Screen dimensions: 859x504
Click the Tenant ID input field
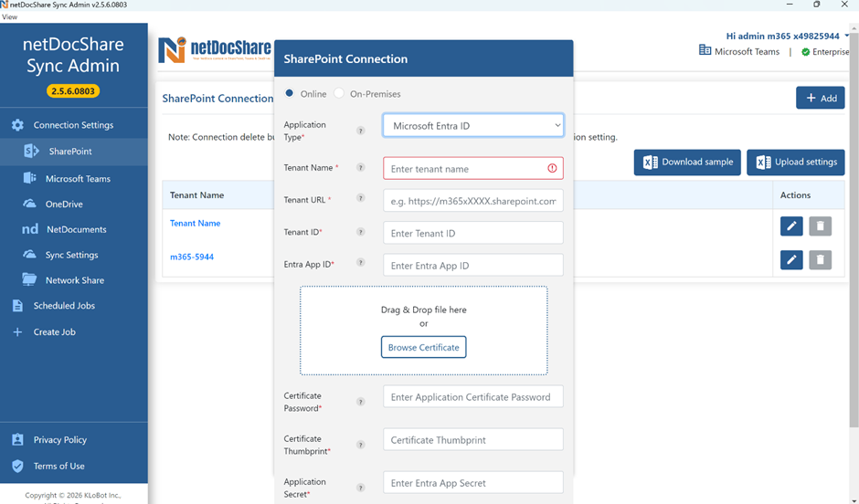(x=473, y=233)
